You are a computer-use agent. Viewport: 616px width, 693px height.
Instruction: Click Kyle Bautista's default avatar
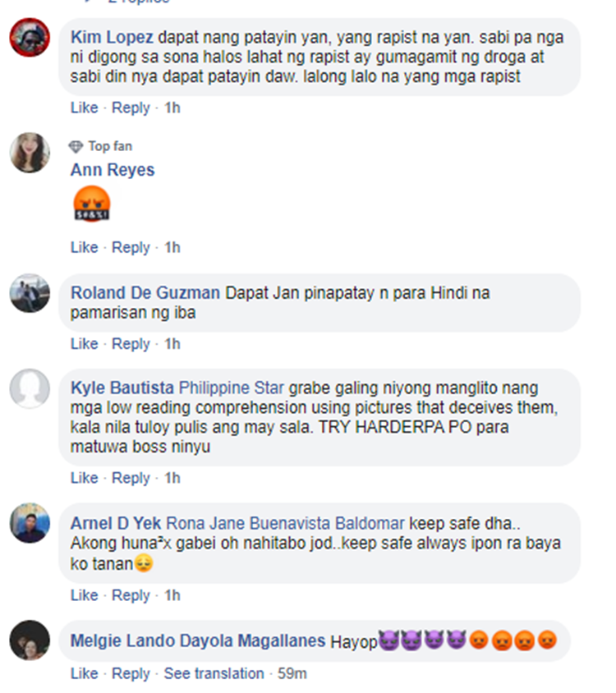coord(30,388)
